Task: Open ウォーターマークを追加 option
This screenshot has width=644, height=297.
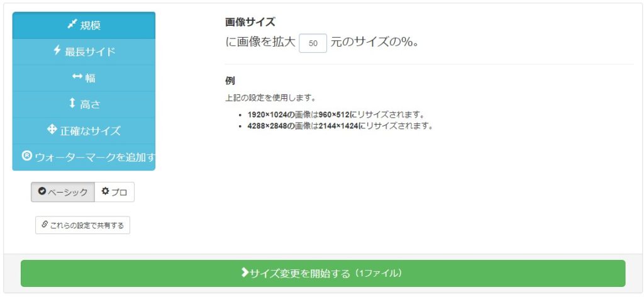Action: pyautogui.click(x=84, y=157)
